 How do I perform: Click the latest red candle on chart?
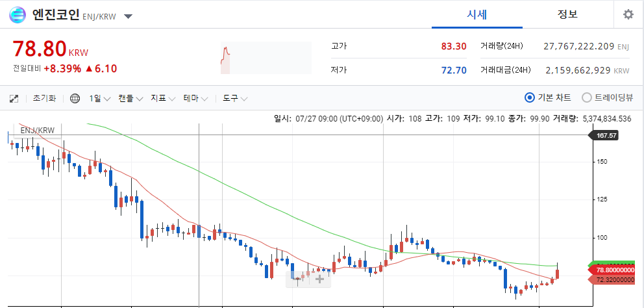[558, 274]
